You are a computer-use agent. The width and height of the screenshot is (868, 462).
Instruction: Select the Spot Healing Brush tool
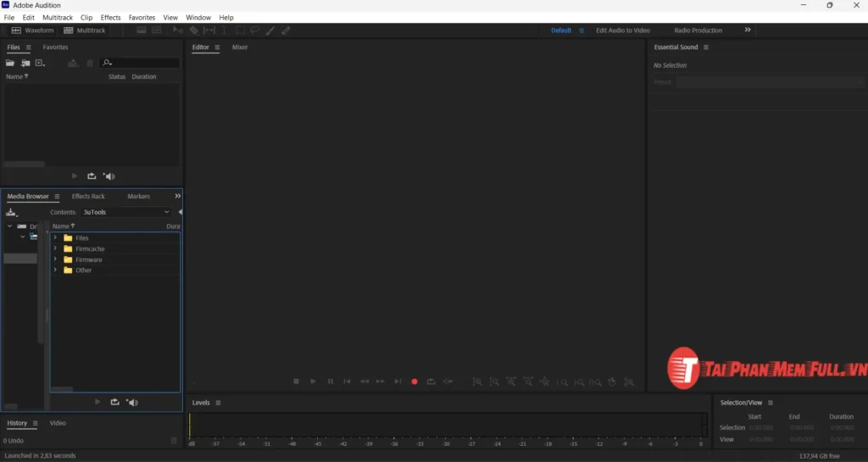click(286, 31)
